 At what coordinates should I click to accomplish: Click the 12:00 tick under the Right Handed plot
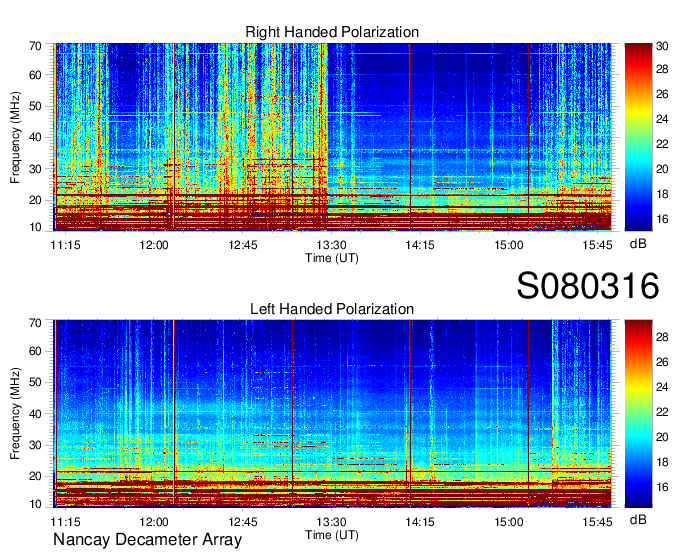coord(154,245)
